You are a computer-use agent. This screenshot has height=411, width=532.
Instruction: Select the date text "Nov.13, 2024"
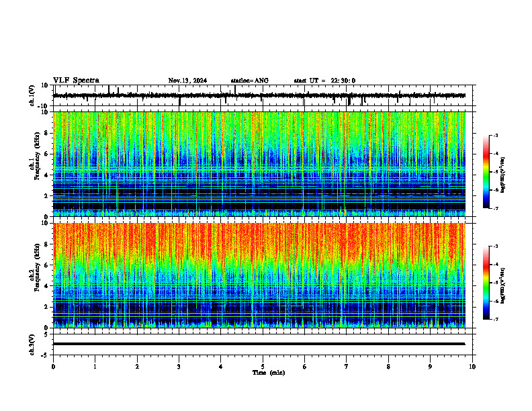[x=187, y=81]
